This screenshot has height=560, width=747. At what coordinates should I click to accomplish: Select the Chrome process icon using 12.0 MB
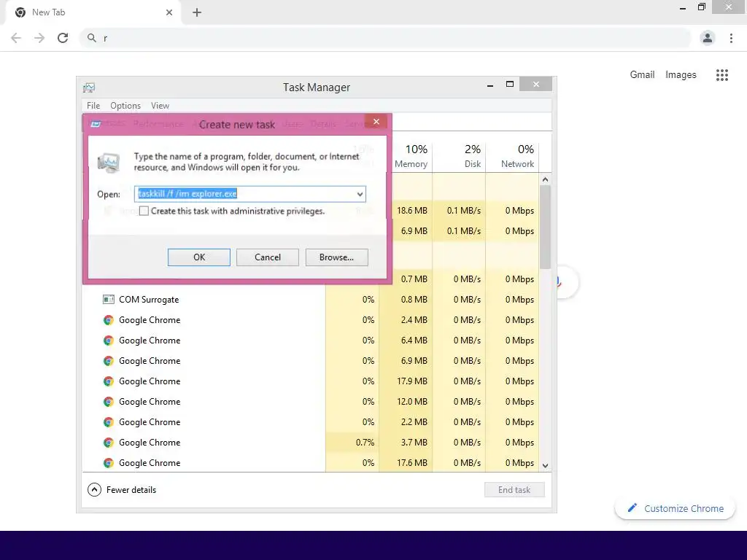(x=109, y=402)
